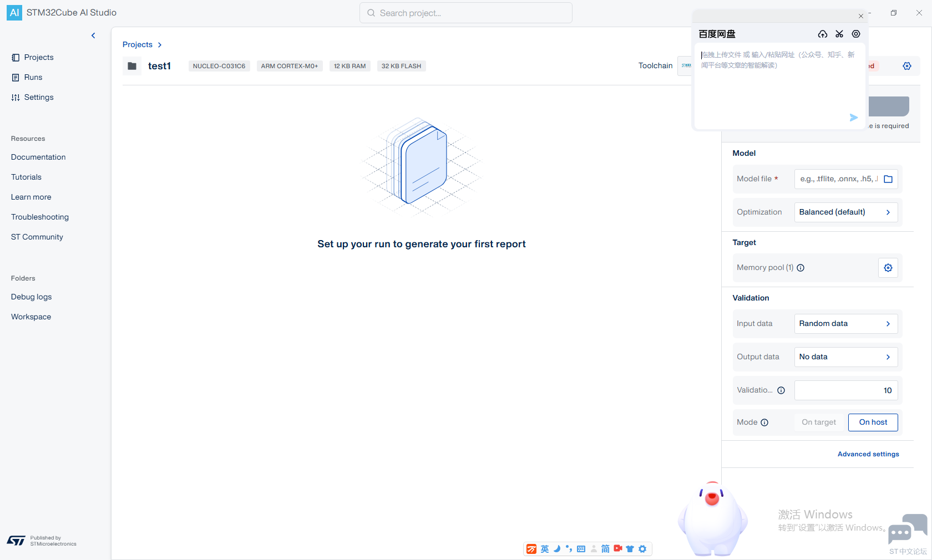Open Memory pool settings gear
Screen dimensions: 932x560
[888, 268]
